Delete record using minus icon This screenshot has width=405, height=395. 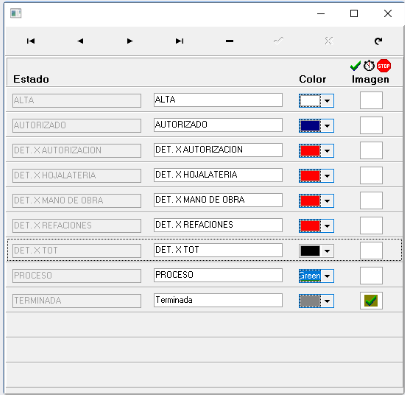(x=229, y=41)
